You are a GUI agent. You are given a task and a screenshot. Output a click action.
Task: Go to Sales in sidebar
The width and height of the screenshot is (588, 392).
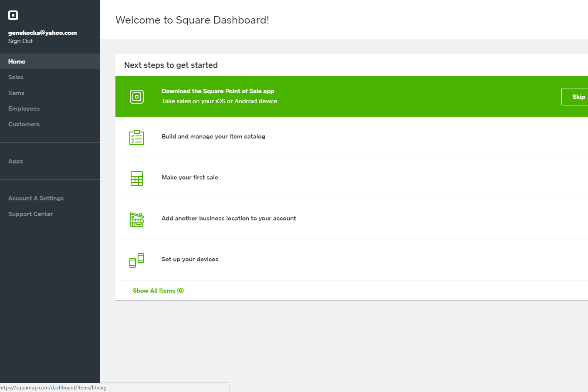pyautogui.click(x=16, y=77)
